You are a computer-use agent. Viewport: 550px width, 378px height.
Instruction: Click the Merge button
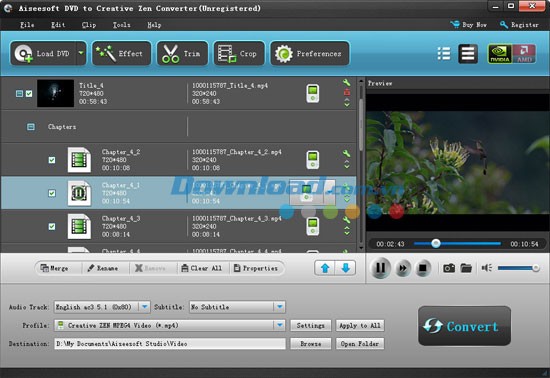55,268
